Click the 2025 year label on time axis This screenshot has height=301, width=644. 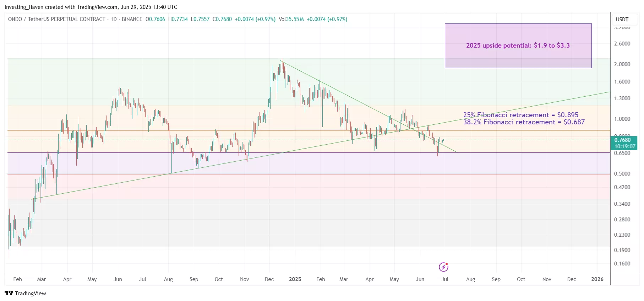295,279
